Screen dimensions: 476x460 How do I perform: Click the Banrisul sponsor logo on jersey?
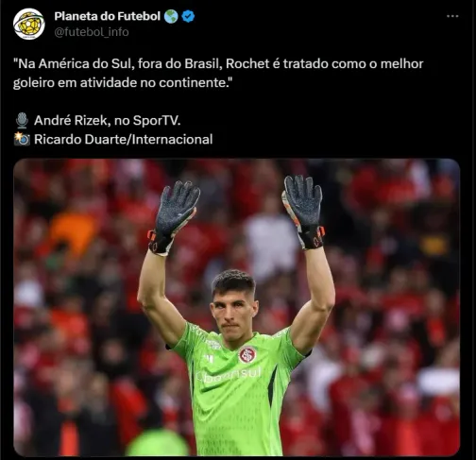pos(229,375)
